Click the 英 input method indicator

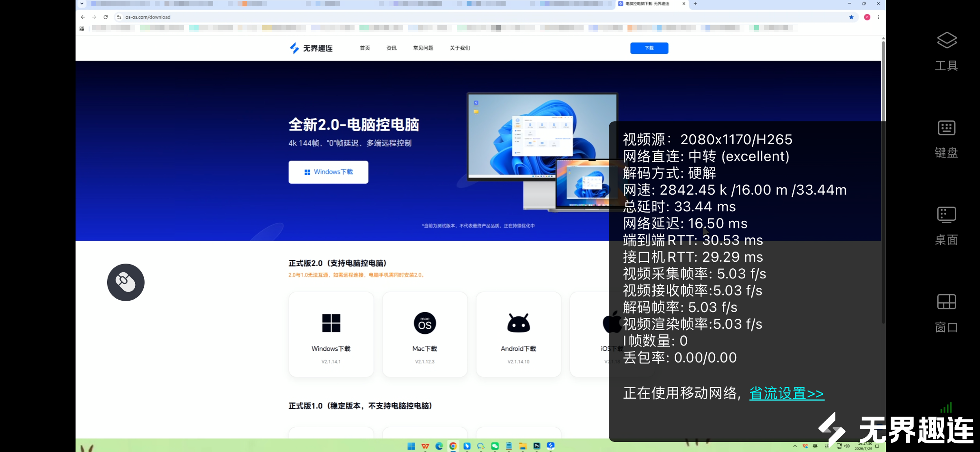click(815, 446)
